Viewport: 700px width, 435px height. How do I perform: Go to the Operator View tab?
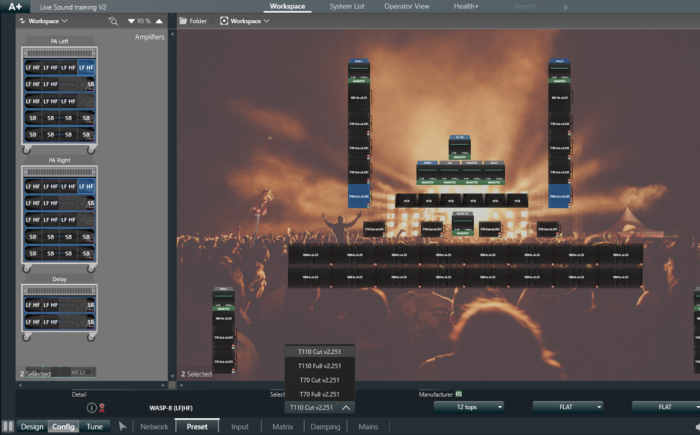(407, 6)
